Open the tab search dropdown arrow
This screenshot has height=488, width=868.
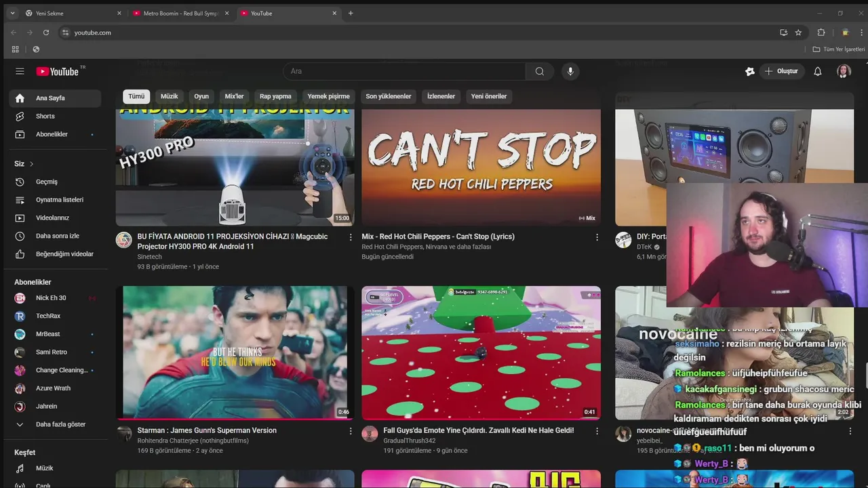(x=12, y=14)
